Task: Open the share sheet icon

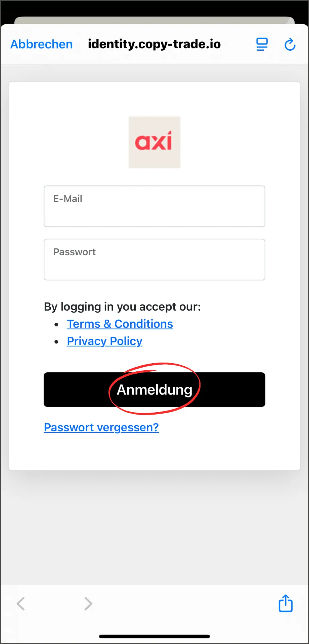Action: (x=285, y=603)
